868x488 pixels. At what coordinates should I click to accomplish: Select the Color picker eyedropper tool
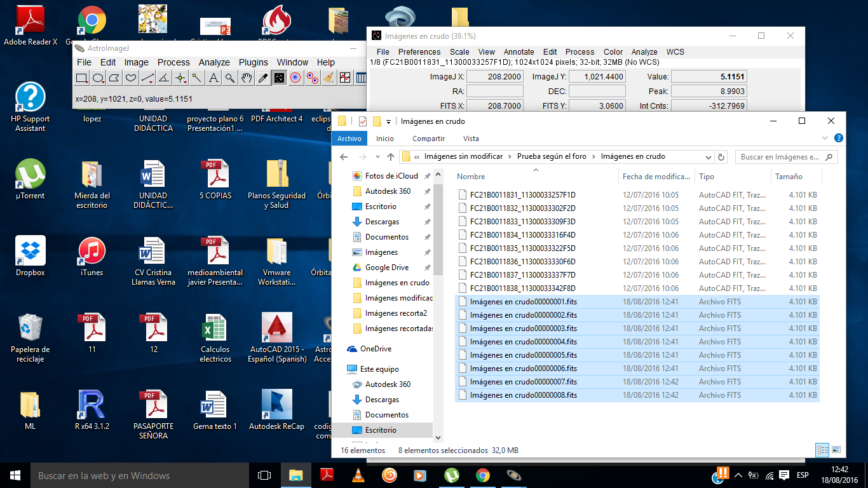click(262, 78)
